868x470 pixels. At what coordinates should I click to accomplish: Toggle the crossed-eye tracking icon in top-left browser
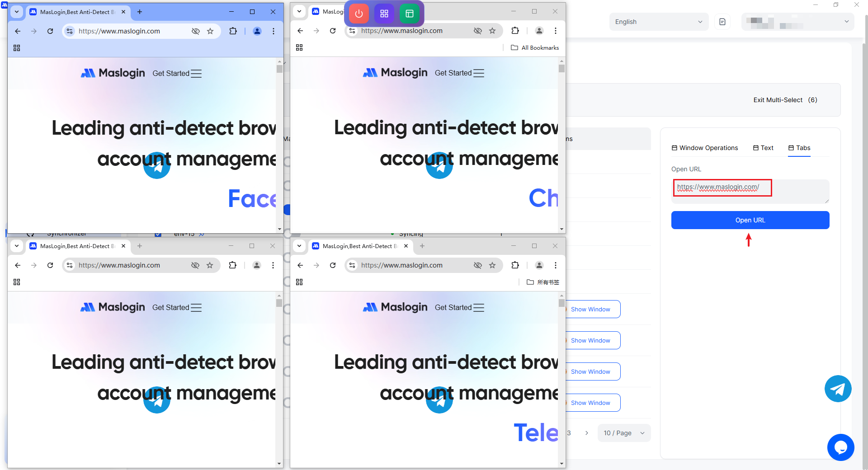(196, 31)
